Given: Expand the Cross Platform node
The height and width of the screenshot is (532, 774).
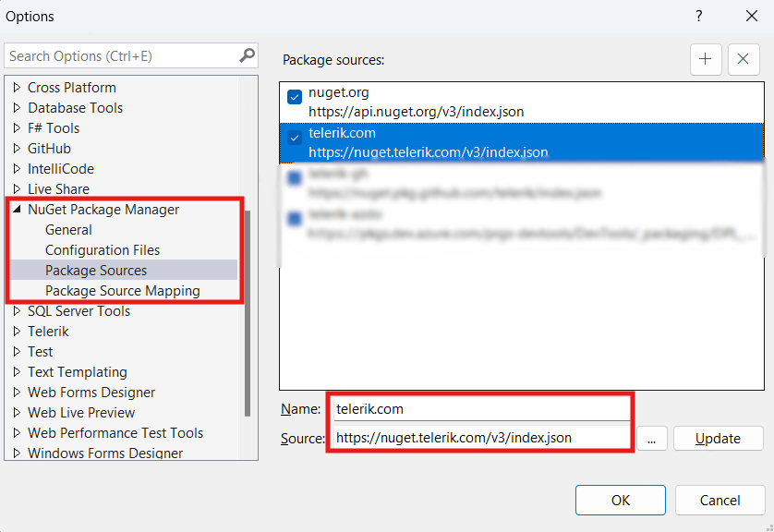Looking at the screenshot, I should [x=17, y=88].
